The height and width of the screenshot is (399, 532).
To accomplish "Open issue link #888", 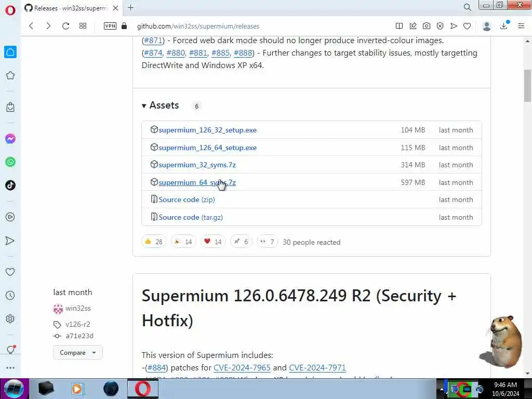I will (243, 53).
